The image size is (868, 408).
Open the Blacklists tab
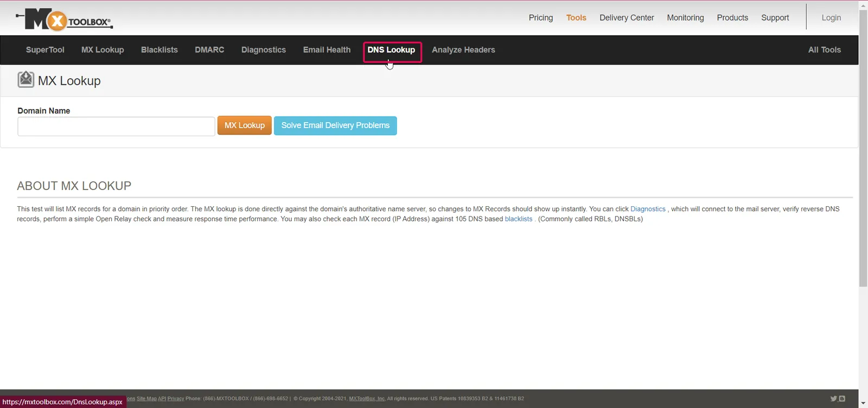coord(159,50)
